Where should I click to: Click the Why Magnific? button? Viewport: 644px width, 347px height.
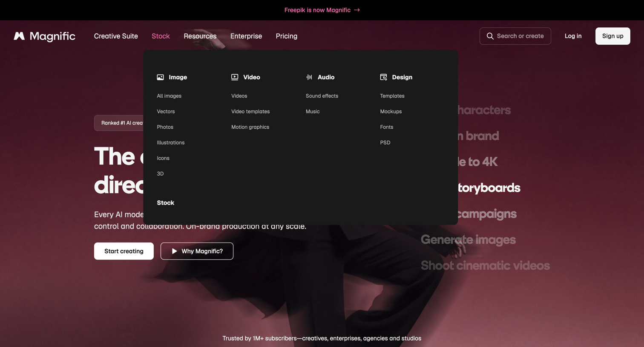point(197,251)
